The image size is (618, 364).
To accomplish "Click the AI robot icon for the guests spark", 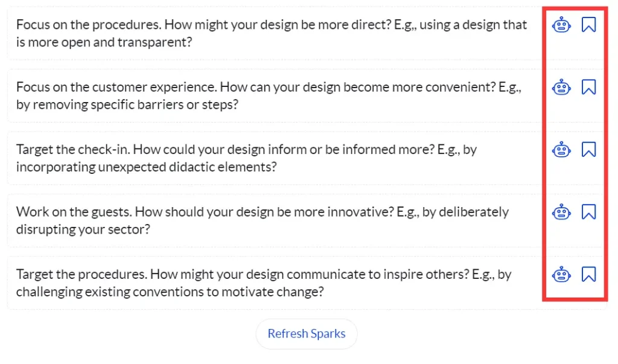I will [562, 212].
